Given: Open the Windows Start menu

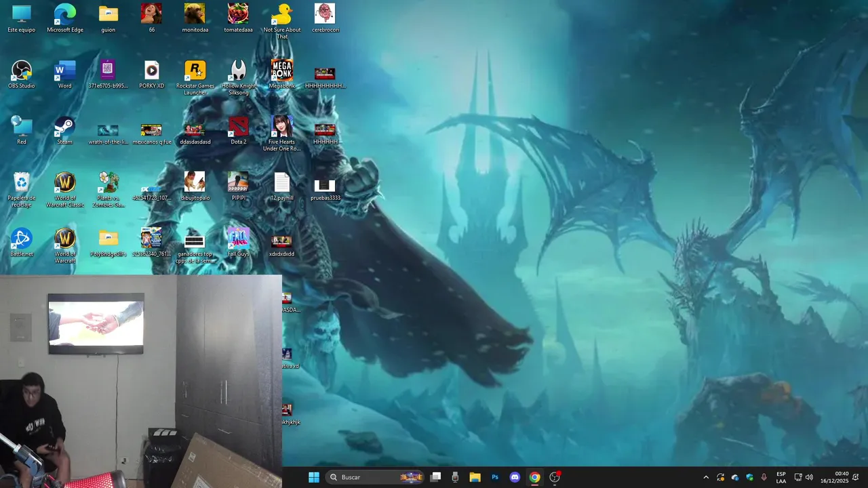Looking at the screenshot, I should click(x=314, y=477).
